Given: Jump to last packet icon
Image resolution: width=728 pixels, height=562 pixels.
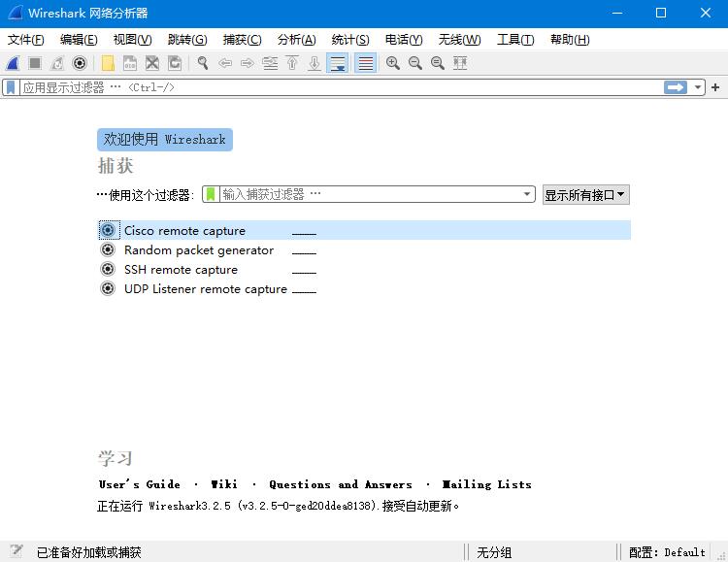Looking at the screenshot, I should (314, 63).
